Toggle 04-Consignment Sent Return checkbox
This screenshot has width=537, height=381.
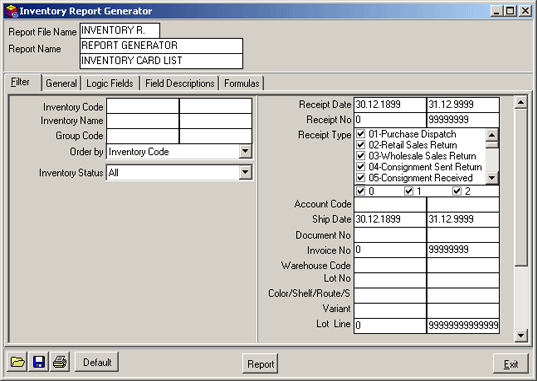(x=361, y=167)
